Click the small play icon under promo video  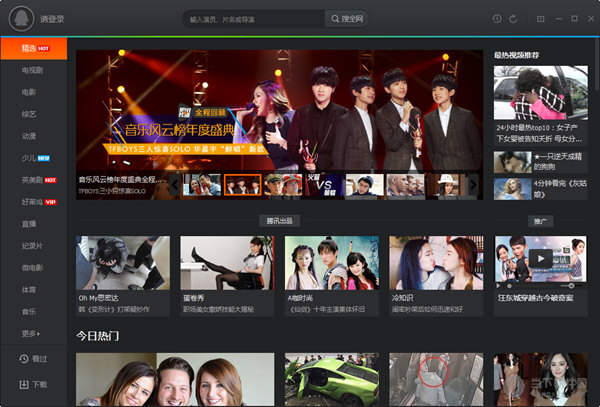tap(498, 286)
